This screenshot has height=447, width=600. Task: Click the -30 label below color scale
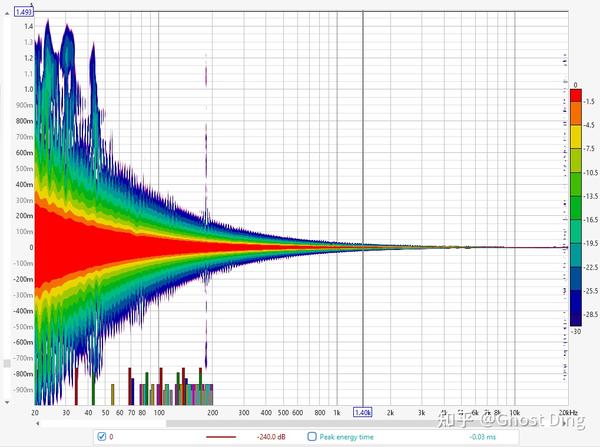coord(576,331)
